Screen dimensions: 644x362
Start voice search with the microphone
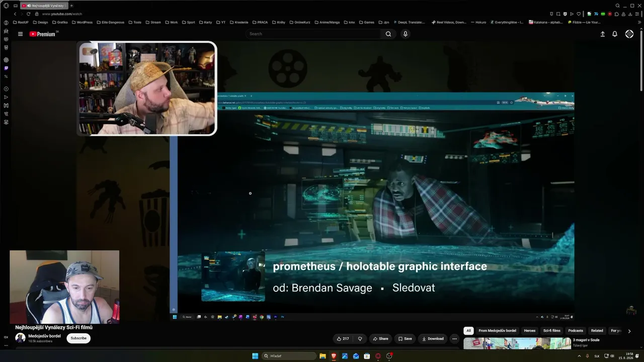[406, 34]
